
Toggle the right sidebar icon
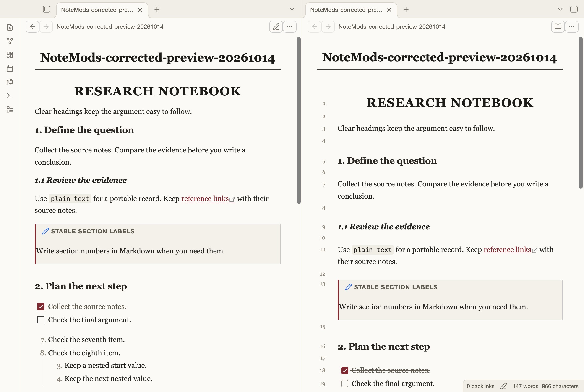click(574, 9)
